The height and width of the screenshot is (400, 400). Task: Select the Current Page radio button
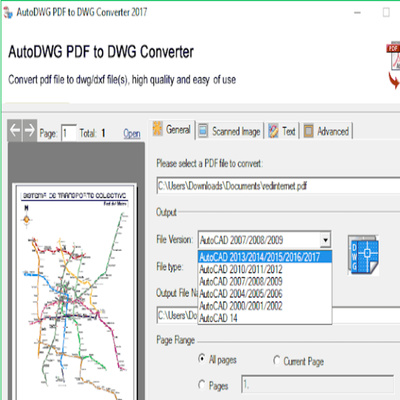276,360
